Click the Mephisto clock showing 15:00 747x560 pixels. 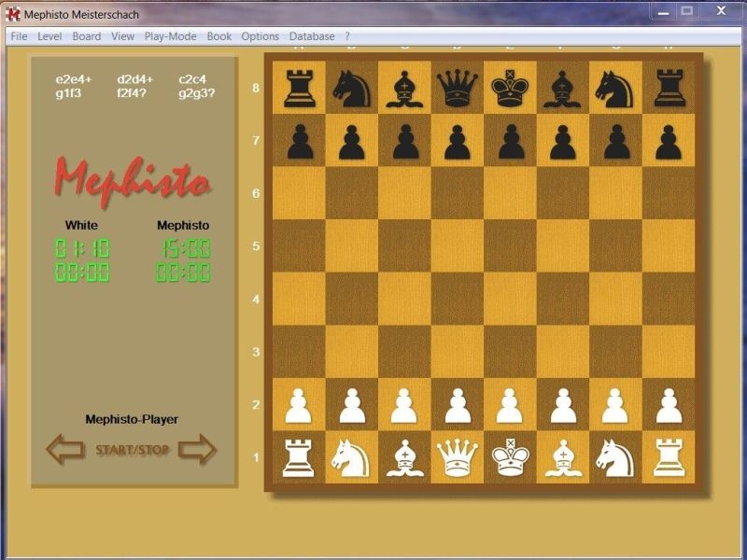coord(185,248)
